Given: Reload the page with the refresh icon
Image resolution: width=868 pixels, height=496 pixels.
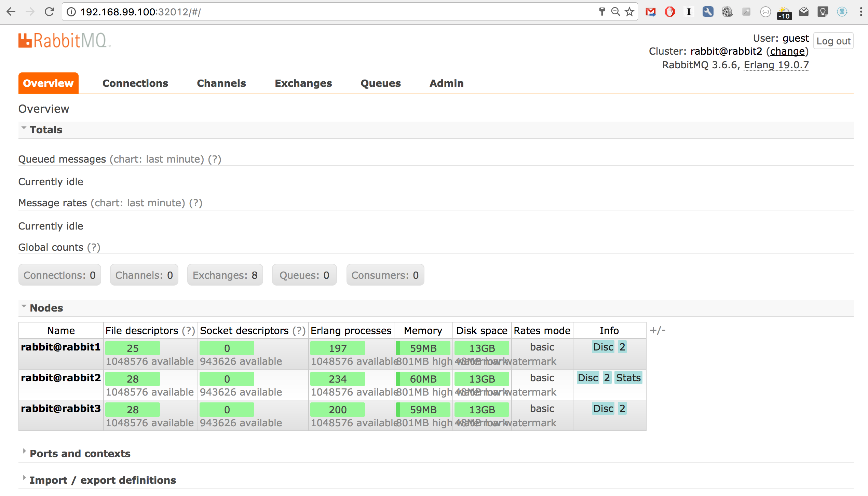Looking at the screenshot, I should point(50,12).
